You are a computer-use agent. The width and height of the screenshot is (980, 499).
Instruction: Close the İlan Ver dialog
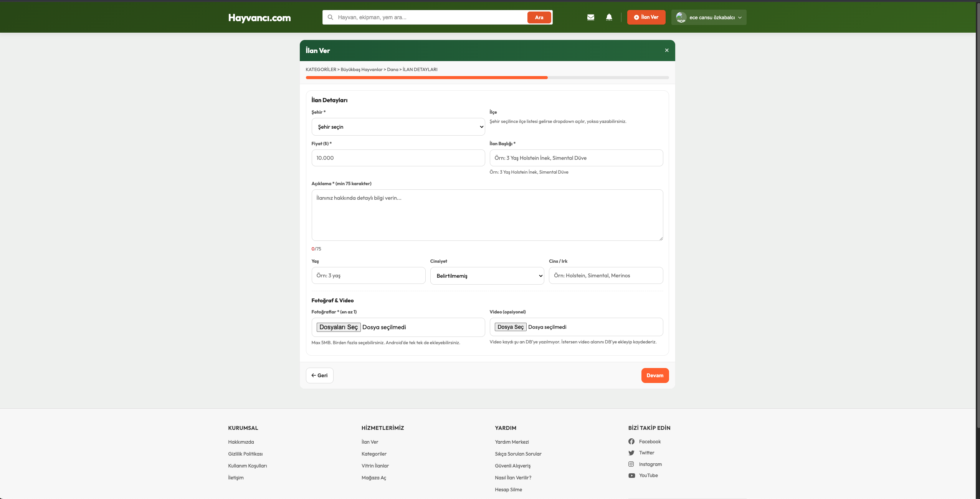click(666, 50)
